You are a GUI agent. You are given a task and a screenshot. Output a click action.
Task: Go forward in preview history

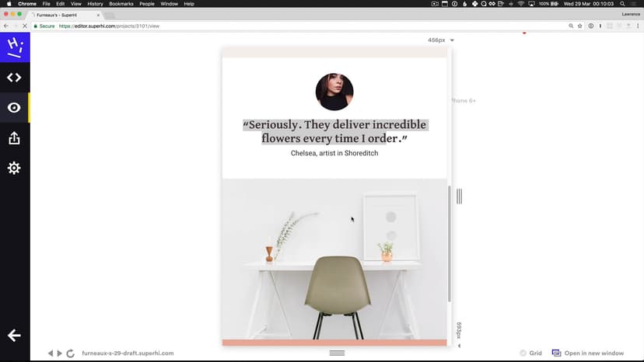pos(60,353)
